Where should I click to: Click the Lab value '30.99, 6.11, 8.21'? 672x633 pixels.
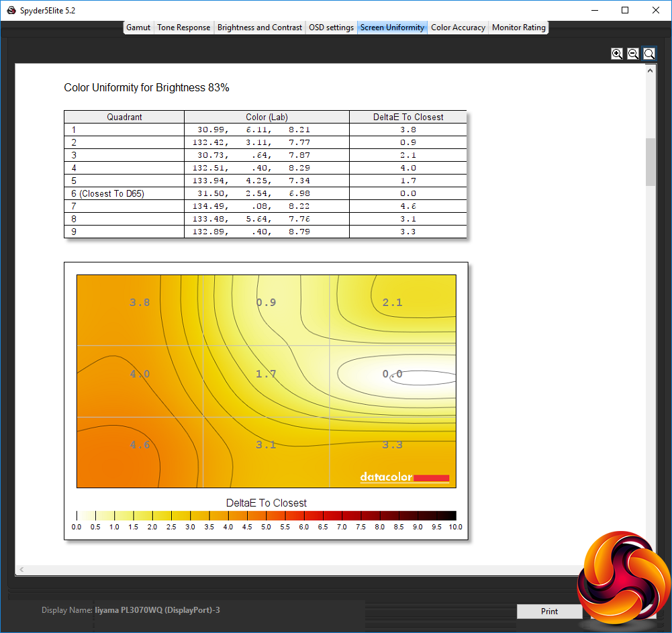pyautogui.click(x=254, y=130)
